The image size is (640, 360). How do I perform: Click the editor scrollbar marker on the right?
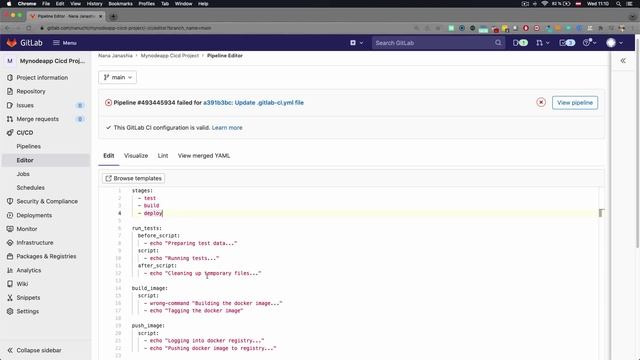pyautogui.click(x=601, y=213)
